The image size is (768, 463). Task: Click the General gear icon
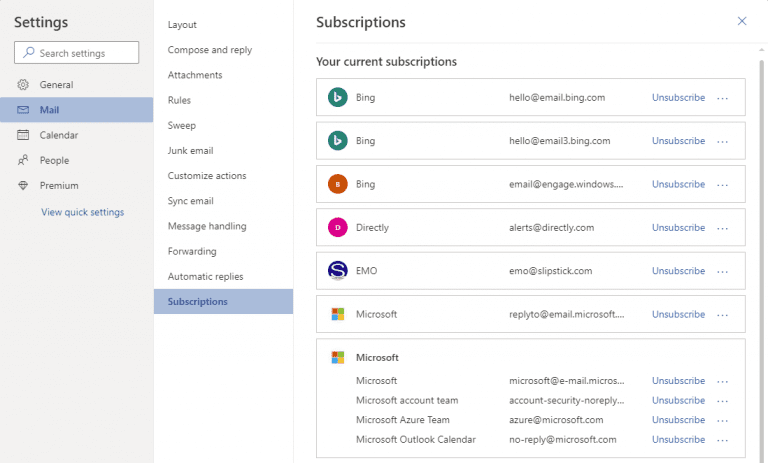point(23,85)
